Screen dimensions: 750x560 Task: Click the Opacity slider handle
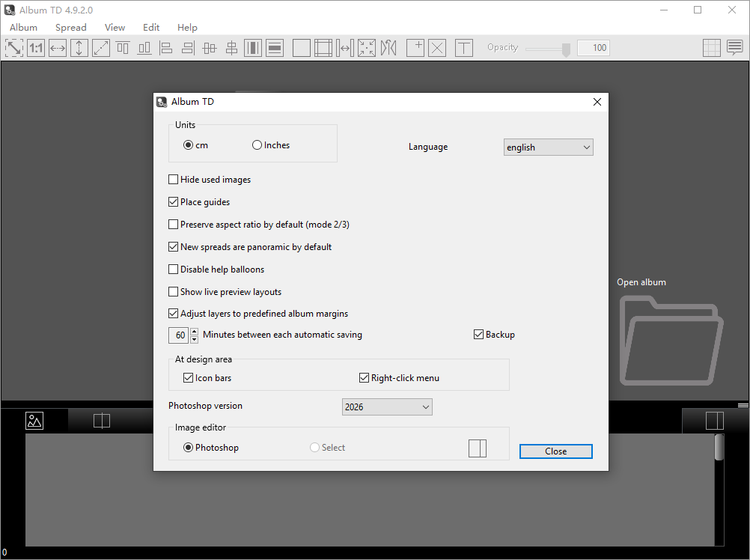[566, 49]
